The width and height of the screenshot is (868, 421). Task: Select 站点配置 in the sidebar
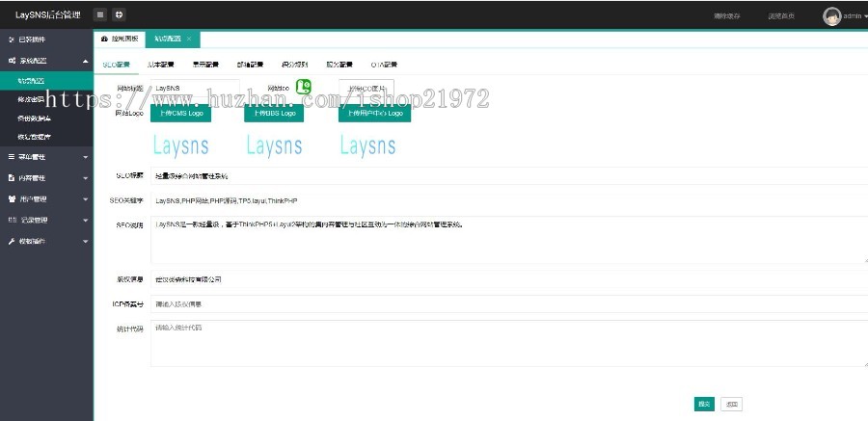(46, 81)
